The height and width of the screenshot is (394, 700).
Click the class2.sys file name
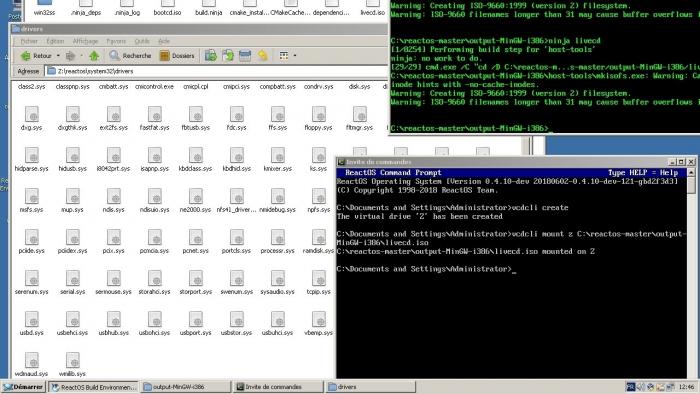(x=31, y=87)
